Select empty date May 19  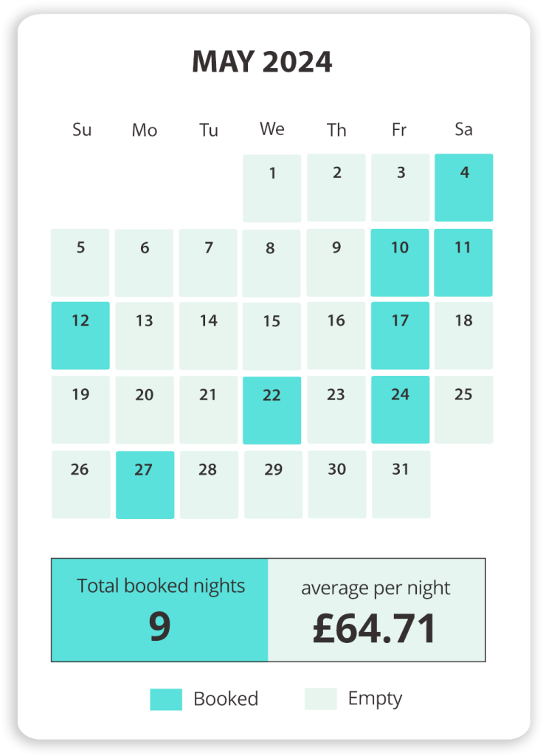click(x=80, y=409)
